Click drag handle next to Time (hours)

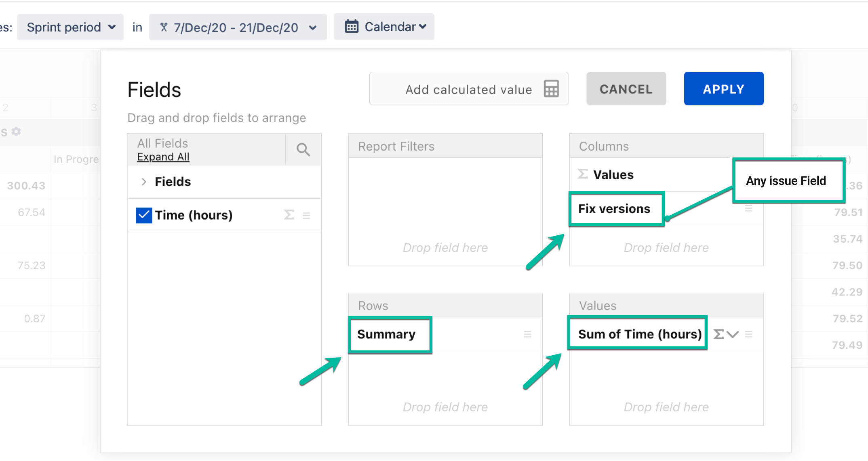307,216
